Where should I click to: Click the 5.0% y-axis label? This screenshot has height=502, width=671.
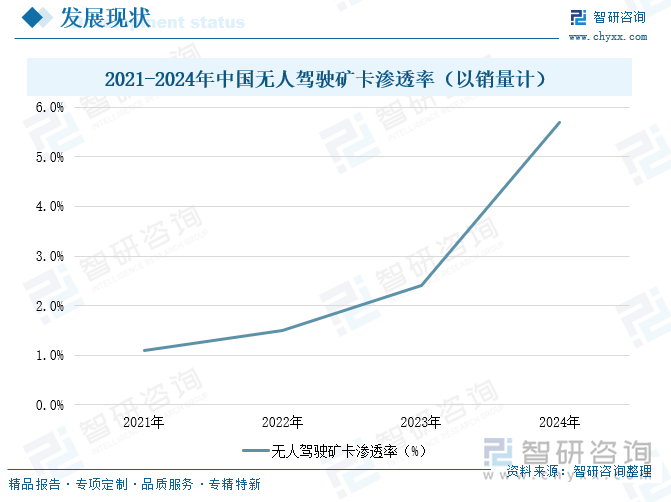pyautogui.click(x=50, y=157)
